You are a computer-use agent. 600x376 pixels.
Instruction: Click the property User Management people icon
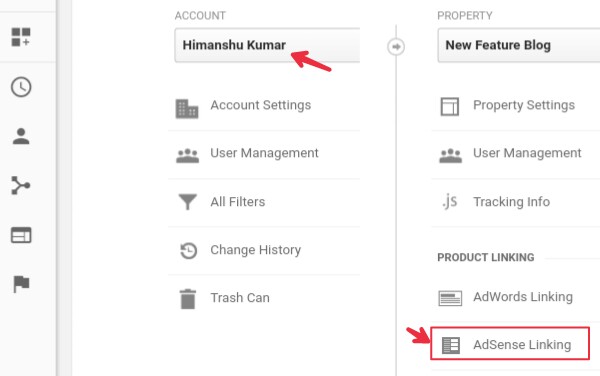(x=450, y=156)
